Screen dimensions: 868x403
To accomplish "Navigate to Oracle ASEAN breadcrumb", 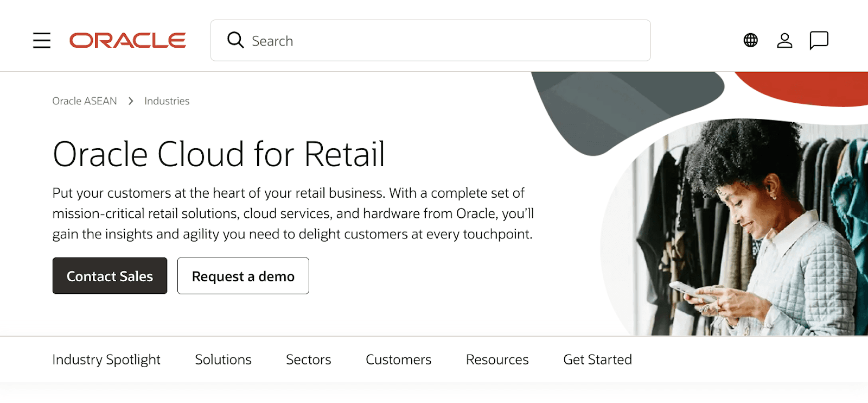I will point(84,100).
